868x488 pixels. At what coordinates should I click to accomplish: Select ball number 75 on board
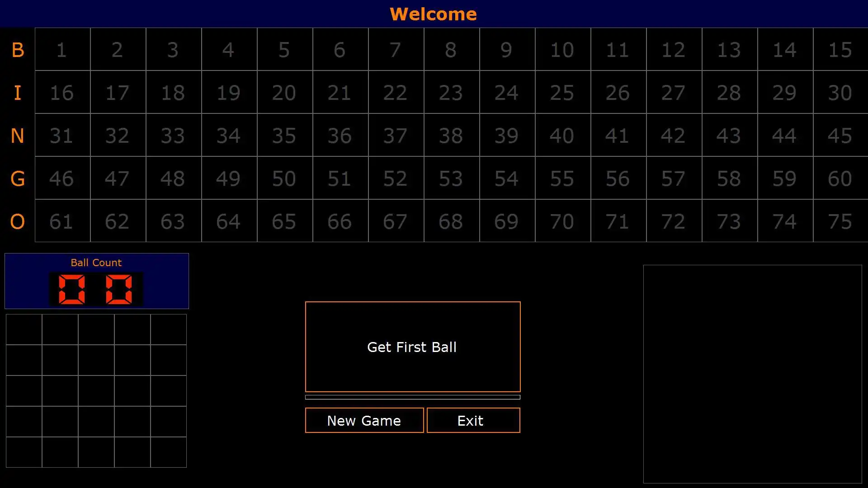(840, 221)
